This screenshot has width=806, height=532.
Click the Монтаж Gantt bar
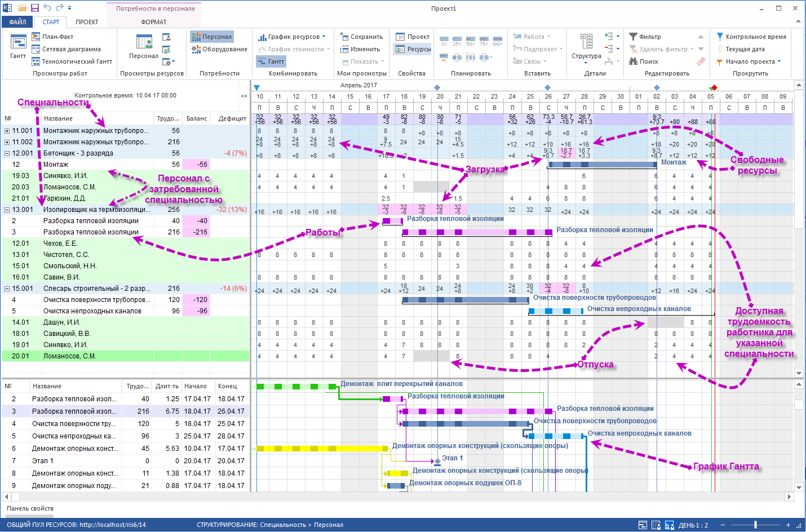coord(603,165)
